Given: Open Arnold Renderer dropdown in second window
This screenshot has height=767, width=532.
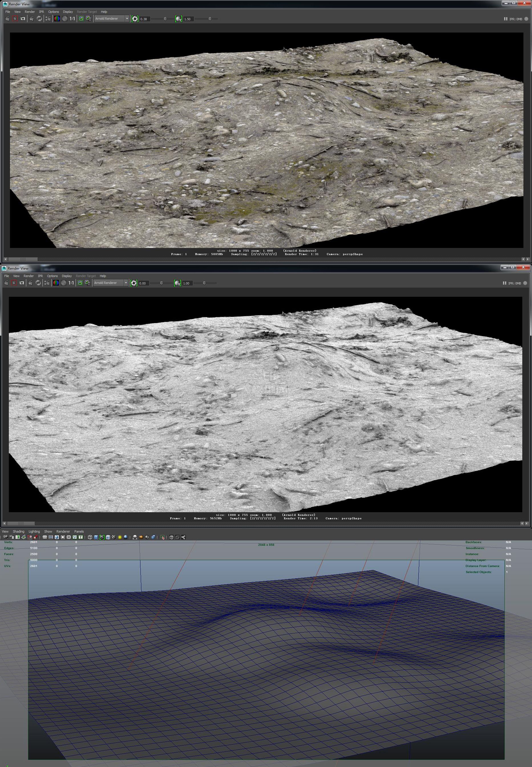Looking at the screenshot, I should click(110, 283).
